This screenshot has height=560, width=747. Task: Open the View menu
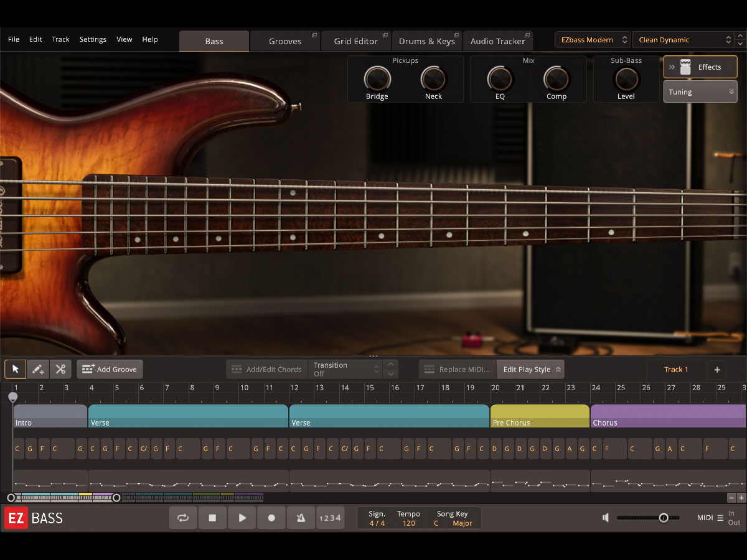[x=125, y=39]
